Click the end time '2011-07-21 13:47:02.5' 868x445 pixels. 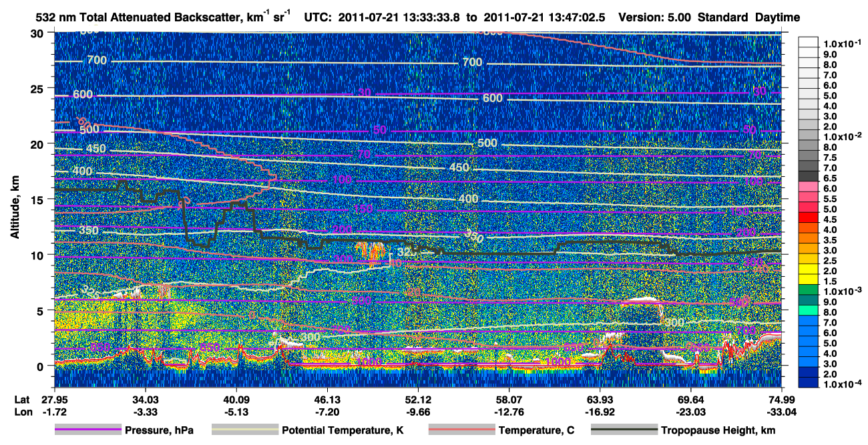(544, 17)
